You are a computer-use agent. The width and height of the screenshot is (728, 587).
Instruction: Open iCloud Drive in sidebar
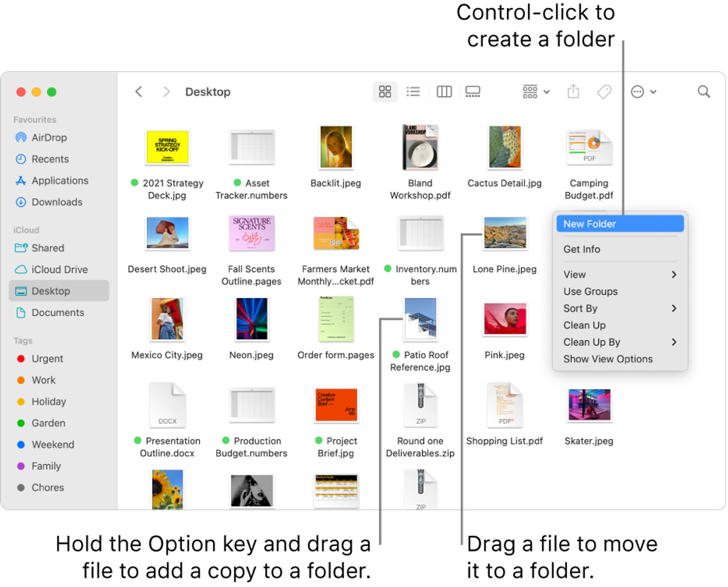(59, 270)
